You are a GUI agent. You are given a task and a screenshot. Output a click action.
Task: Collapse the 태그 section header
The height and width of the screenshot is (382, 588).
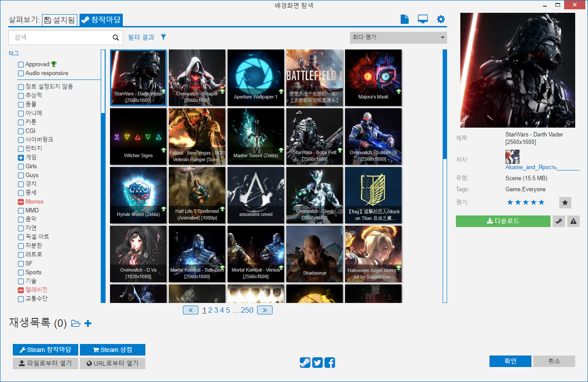pyautogui.click(x=14, y=53)
